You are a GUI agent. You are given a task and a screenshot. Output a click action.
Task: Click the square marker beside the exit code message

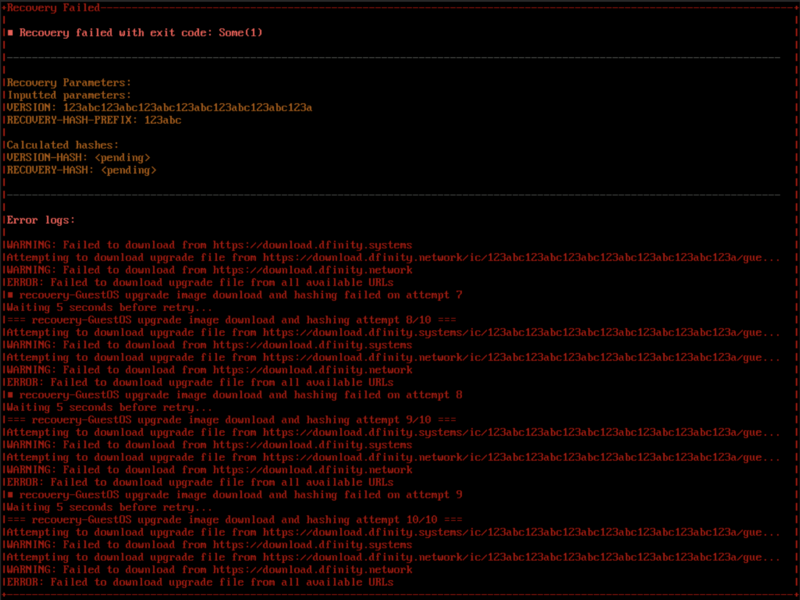pyautogui.click(x=12, y=32)
